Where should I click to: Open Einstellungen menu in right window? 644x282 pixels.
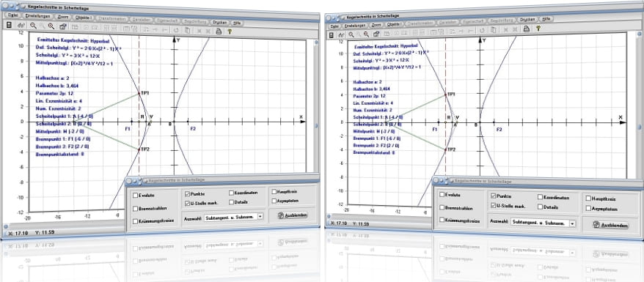354,26
